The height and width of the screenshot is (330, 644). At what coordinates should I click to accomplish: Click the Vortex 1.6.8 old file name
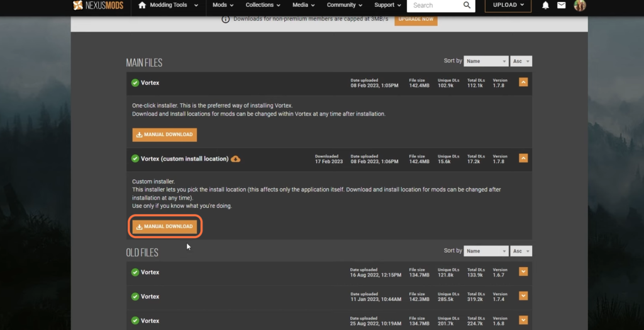[x=150, y=321]
